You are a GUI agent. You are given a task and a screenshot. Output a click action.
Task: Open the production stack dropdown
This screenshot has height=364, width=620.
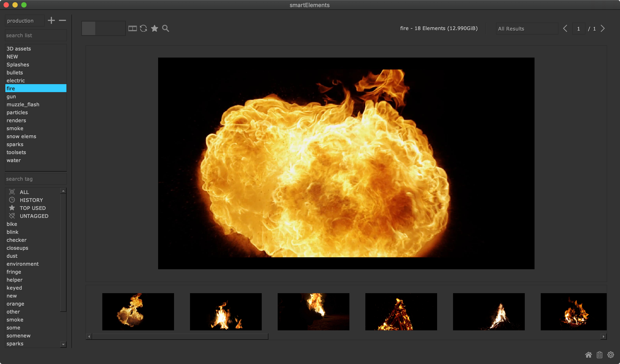[24, 21]
